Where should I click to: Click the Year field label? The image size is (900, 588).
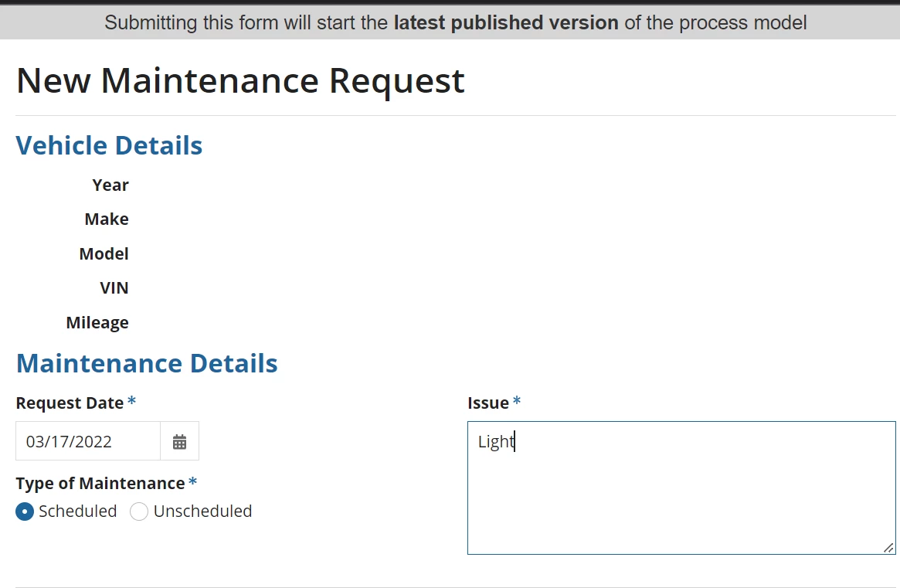110,185
